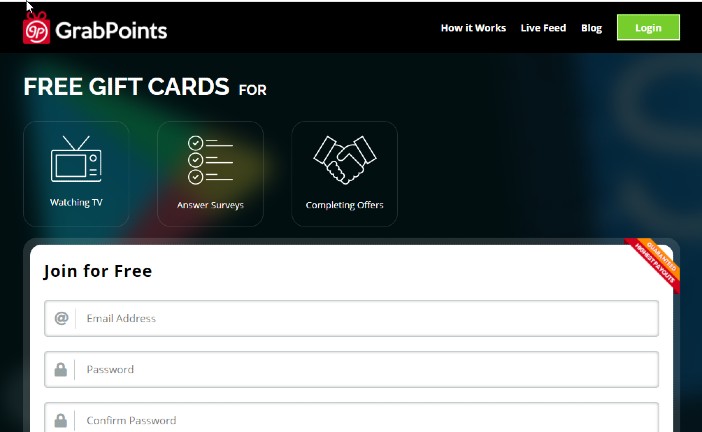Click the Completing Offers label
This screenshot has width=702, height=432.
344,205
